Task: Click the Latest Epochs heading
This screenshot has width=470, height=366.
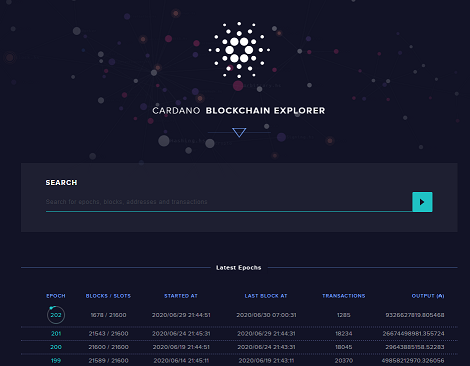Action: click(x=239, y=268)
